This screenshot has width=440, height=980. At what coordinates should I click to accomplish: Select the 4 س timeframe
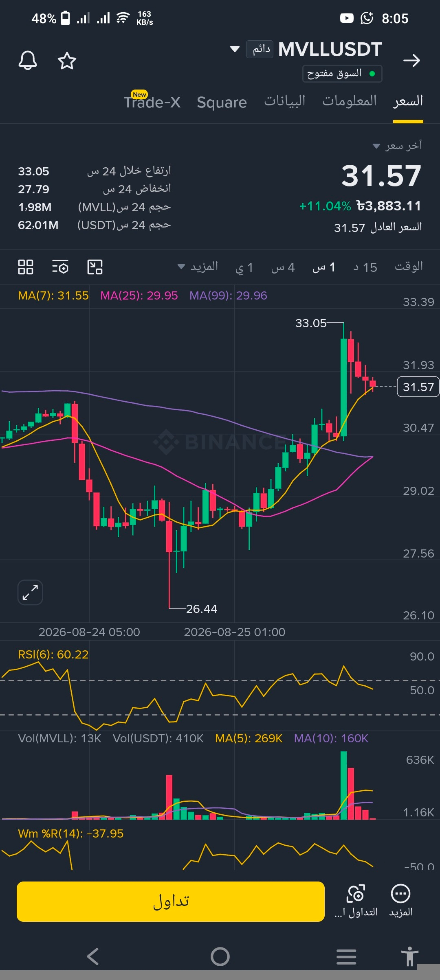click(x=283, y=267)
